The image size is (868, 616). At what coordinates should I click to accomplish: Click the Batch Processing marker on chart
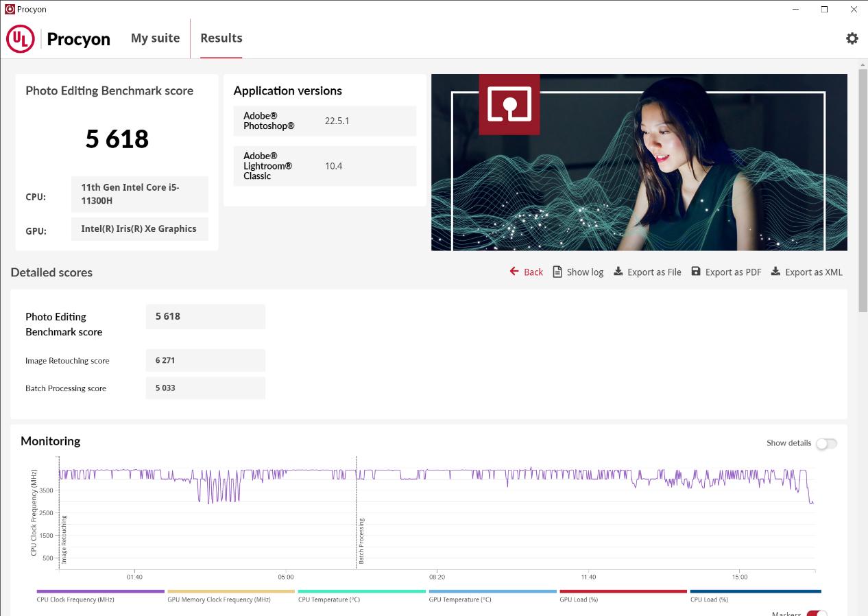tap(361, 542)
